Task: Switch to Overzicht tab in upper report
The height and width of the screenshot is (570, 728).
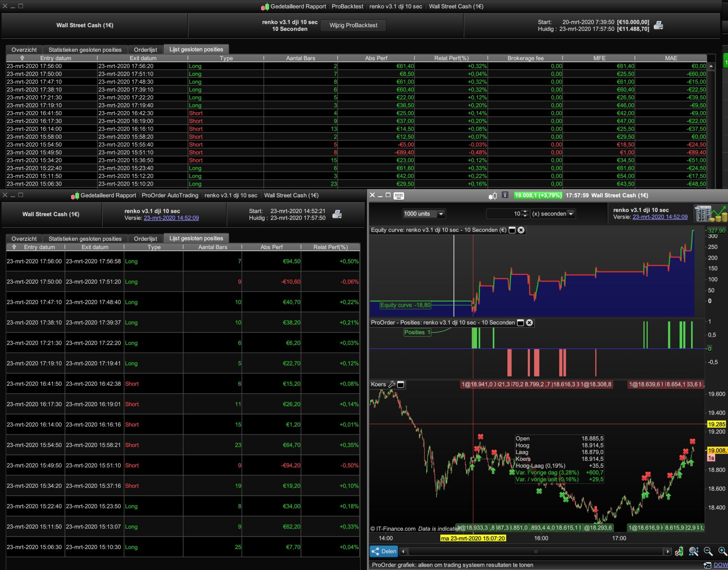Action: click(24, 50)
